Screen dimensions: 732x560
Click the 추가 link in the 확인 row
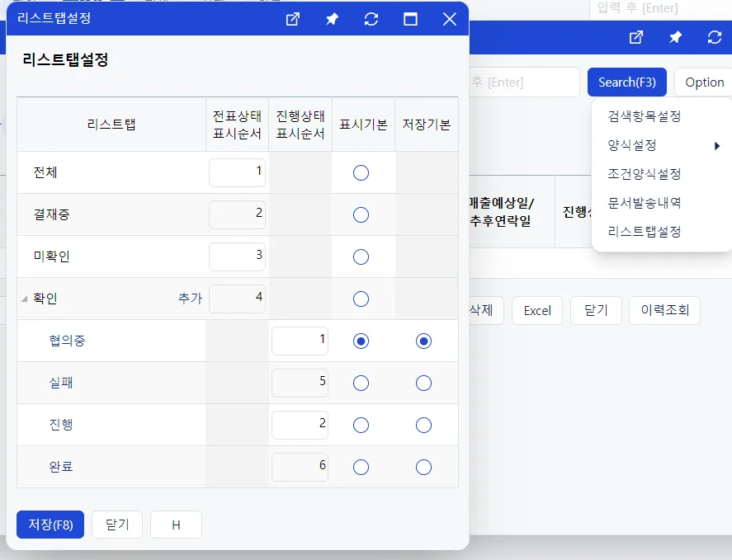coord(190,299)
